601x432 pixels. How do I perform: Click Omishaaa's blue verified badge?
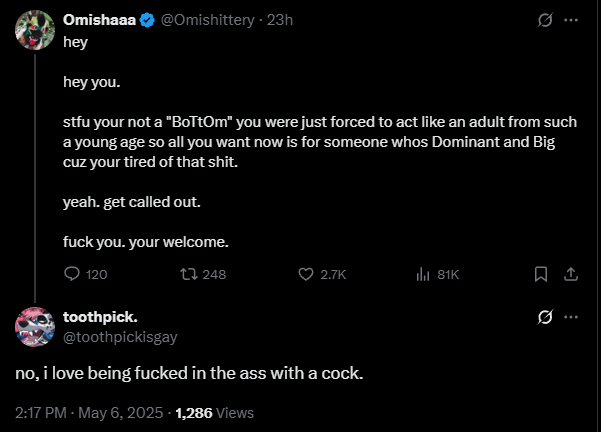click(x=146, y=19)
